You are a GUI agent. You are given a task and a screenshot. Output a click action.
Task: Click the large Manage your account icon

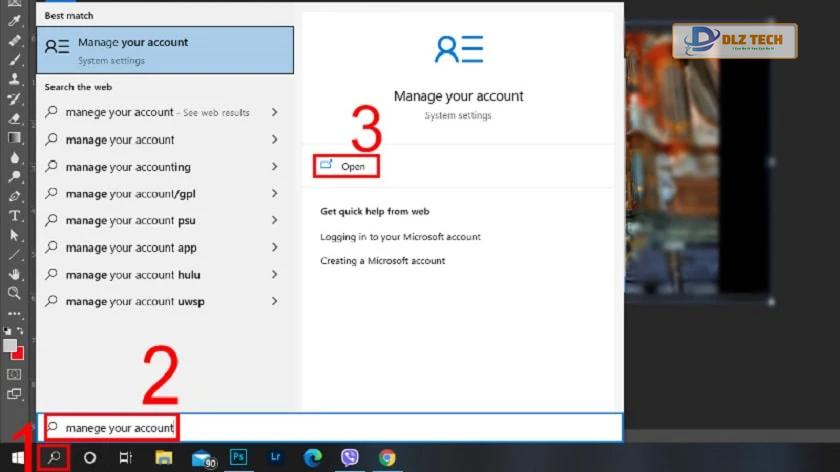click(x=459, y=49)
